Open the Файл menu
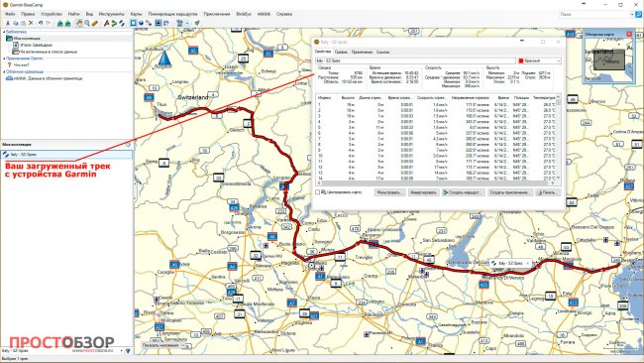The image size is (644, 363). tap(10, 14)
